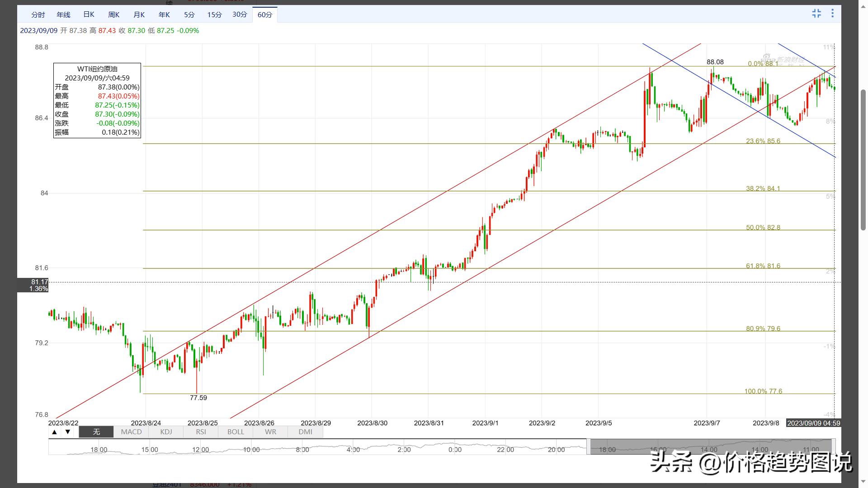868x488 pixels.
Task: Turn on the DMI indicator
Action: click(x=305, y=432)
